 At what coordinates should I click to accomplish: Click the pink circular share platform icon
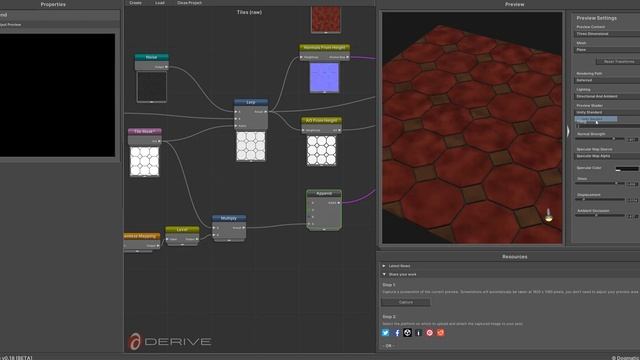click(x=429, y=333)
